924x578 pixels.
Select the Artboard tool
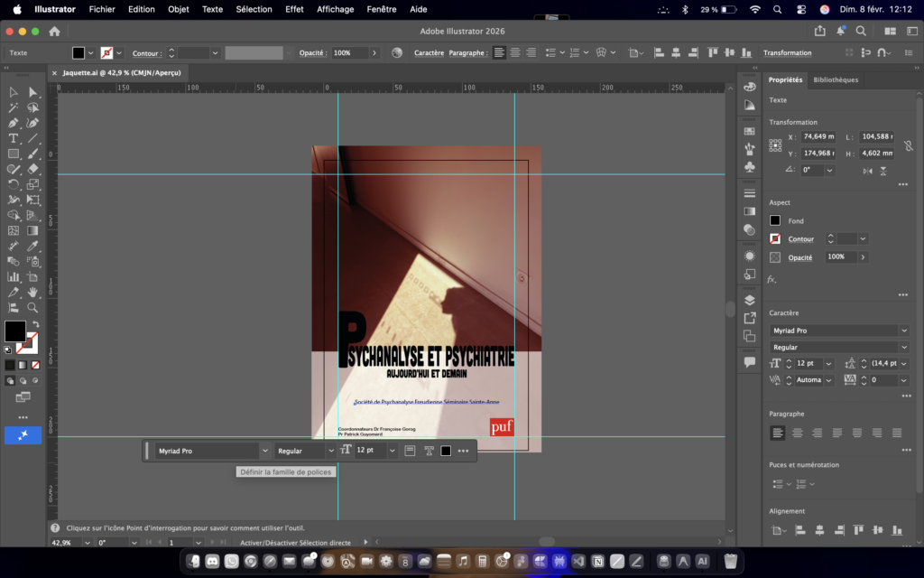(33, 276)
